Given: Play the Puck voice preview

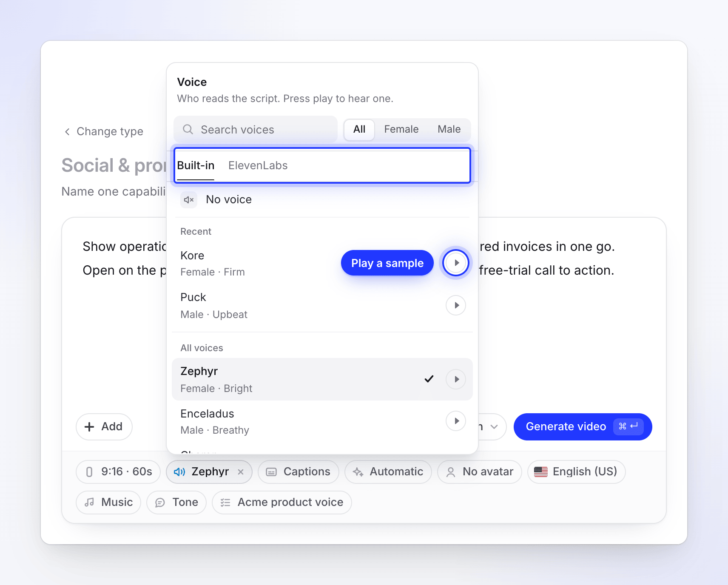Looking at the screenshot, I should (x=456, y=305).
